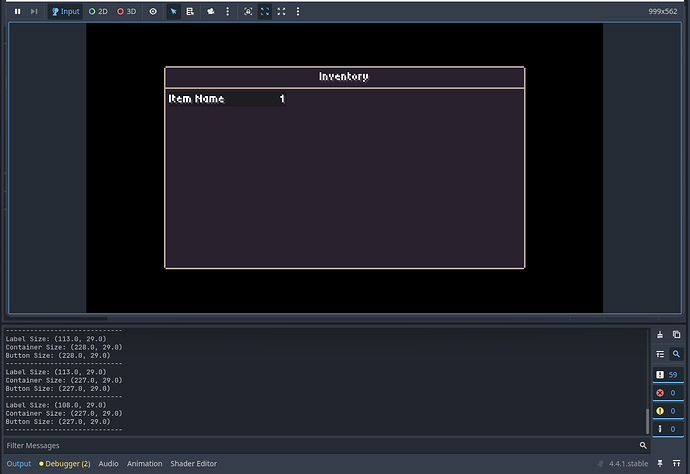Toggle keep aspect ratio fit icon
Image resolution: width=690 pixels, height=474 pixels.
265,11
